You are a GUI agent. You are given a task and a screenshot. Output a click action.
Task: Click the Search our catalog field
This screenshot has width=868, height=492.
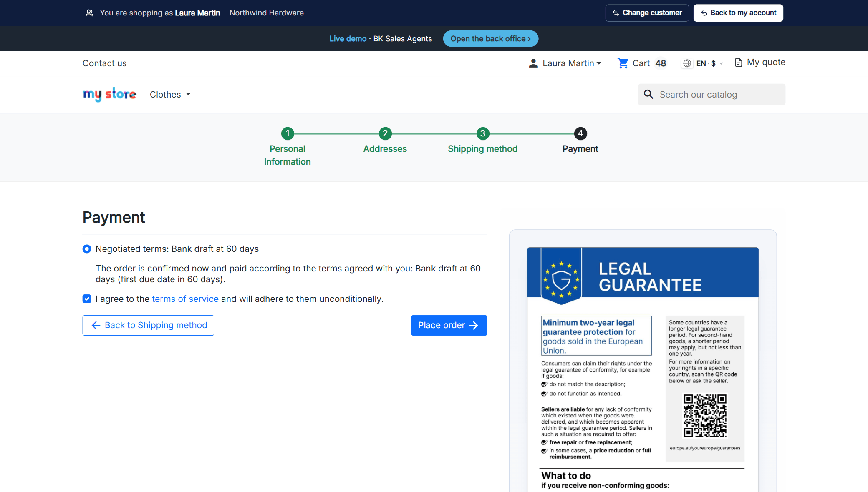click(712, 95)
